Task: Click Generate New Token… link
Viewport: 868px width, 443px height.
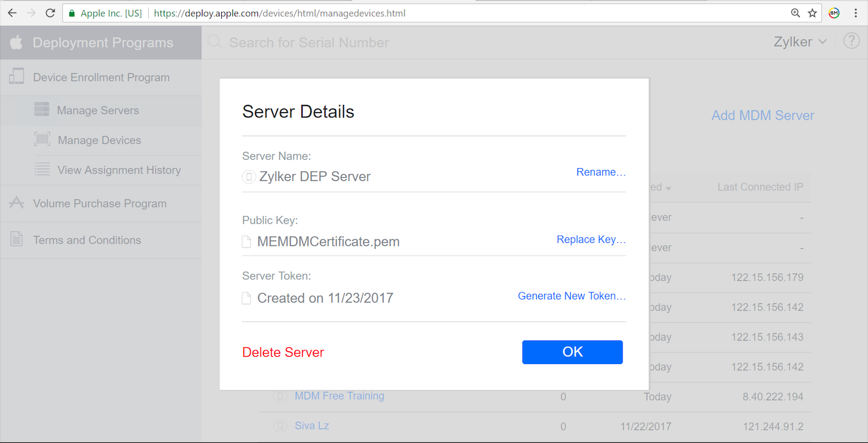Action: [x=572, y=296]
